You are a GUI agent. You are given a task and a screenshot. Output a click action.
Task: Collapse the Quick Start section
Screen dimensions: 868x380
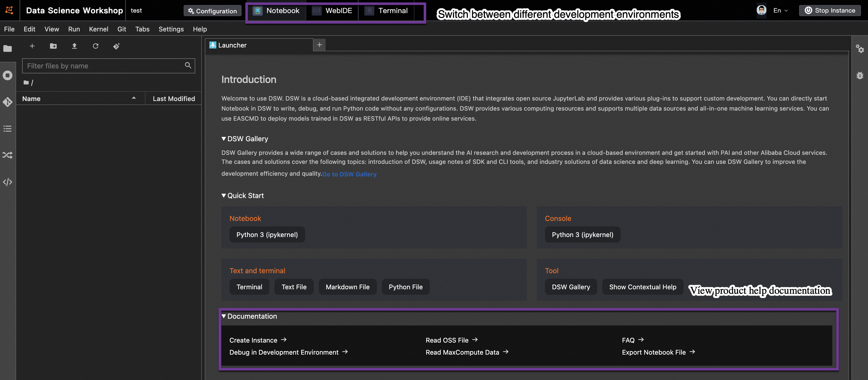224,196
